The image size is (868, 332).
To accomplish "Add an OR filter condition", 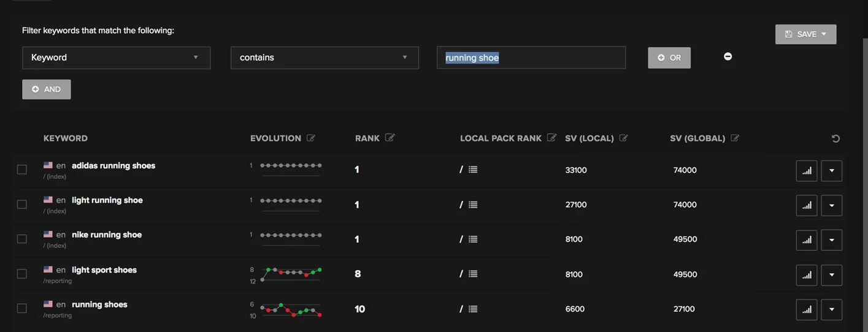I will click(x=669, y=58).
